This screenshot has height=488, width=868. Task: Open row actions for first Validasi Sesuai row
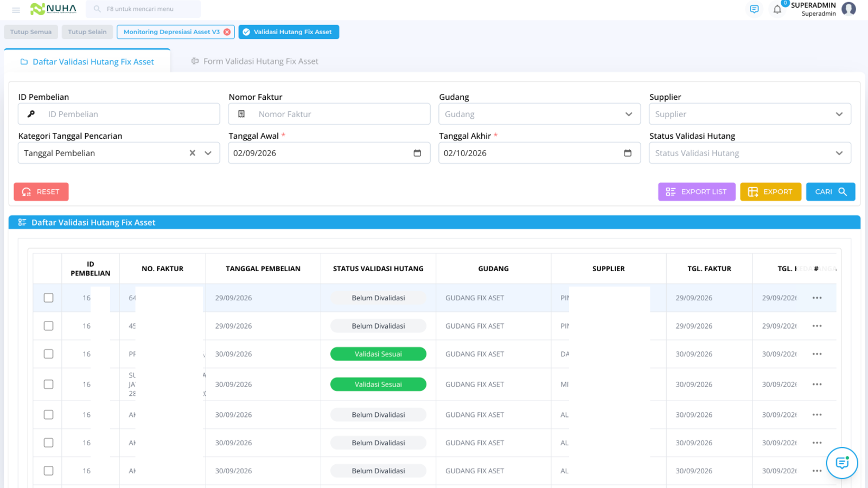[x=817, y=354]
